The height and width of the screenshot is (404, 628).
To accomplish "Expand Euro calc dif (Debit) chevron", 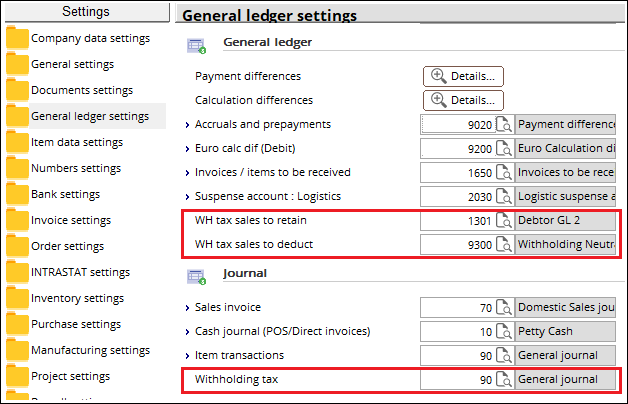I will click(x=187, y=149).
